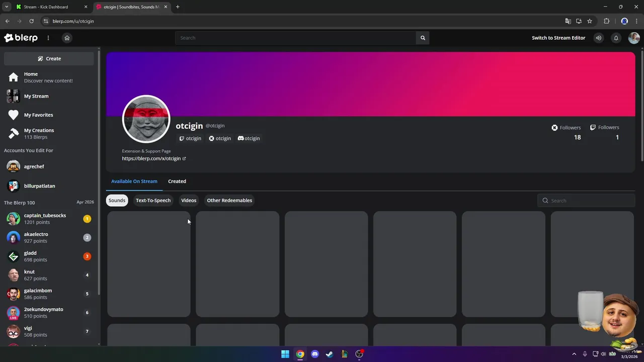Open Chrome's three-dot menu
The image size is (644, 362).
coord(636,21)
